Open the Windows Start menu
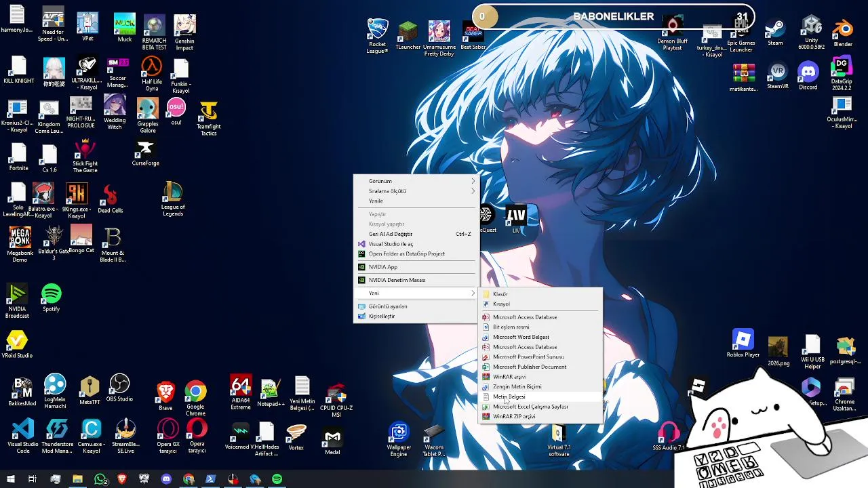This screenshot has width=868, height=488. 10,479
